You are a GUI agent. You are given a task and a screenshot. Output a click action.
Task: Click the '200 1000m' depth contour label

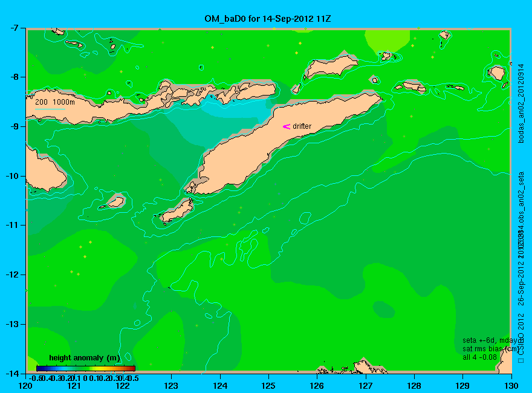tap(55, 102)
